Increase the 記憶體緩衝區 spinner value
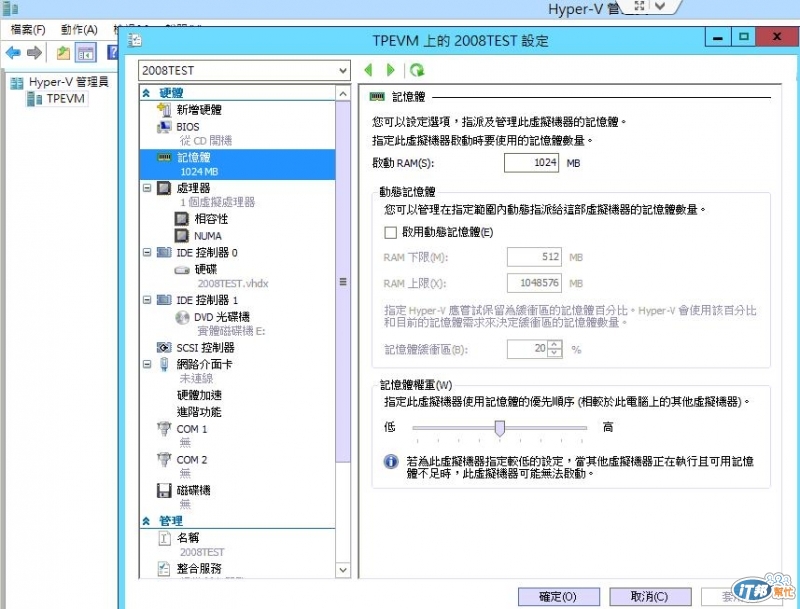The image size is (800, 609). [555, 345]
